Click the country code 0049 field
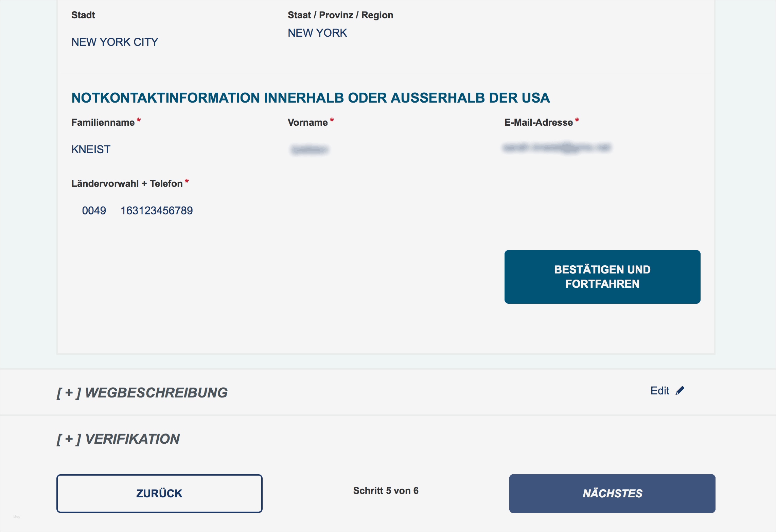Viewport: 776px width, 532px height. pos(94,211)
